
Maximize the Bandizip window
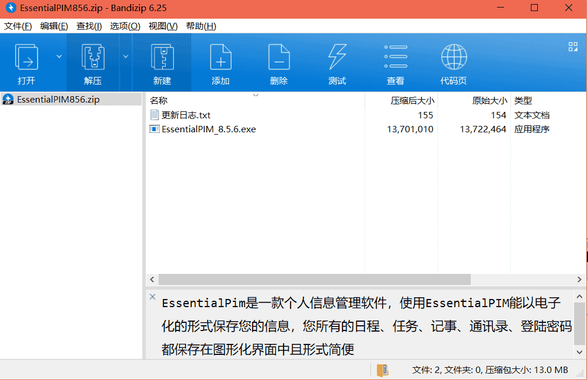(534, 8)
